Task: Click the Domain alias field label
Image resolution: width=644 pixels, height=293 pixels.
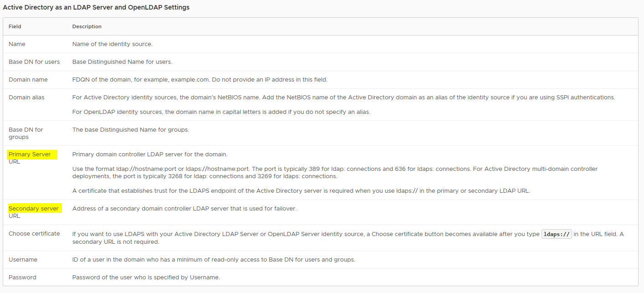Action: point(26,98)
